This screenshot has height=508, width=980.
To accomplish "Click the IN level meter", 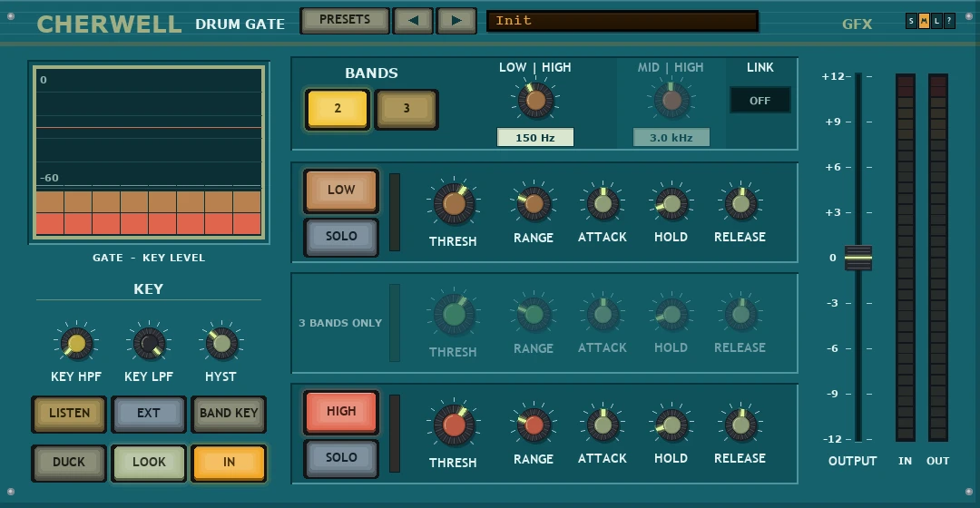I will tap(905, 258).
